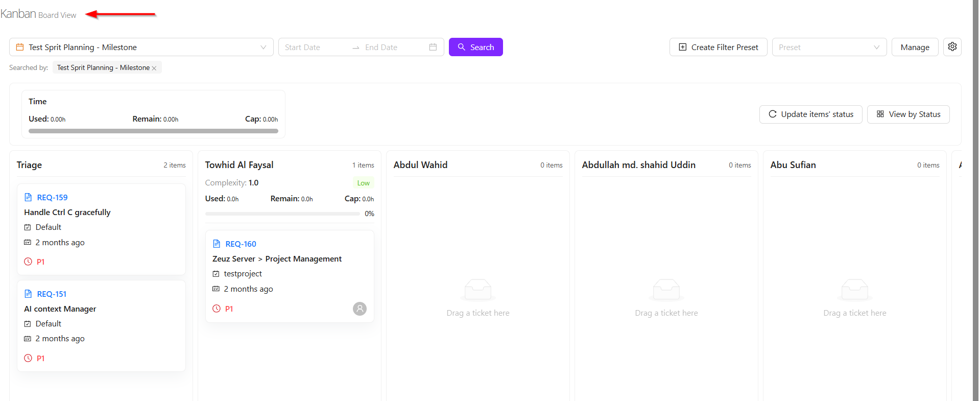The width and height of the screenshot is (980, 401).
Task: Click Create Filter Preset button
Action: pos(718,47)
